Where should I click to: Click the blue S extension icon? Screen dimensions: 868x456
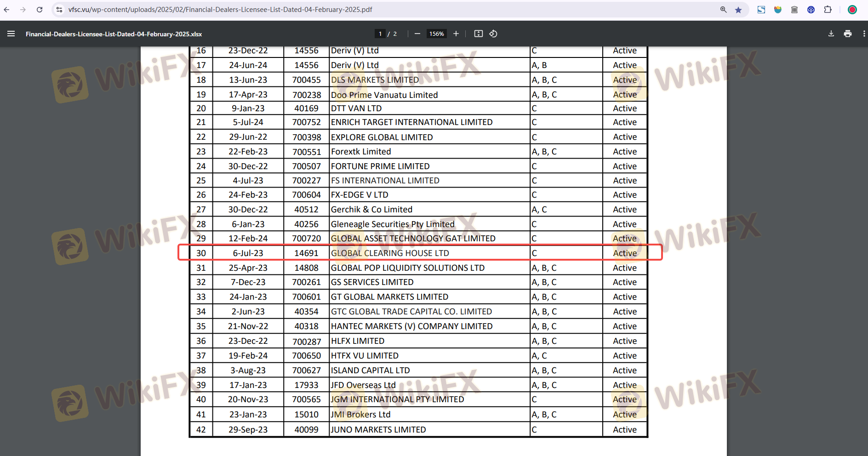[761, 10]
